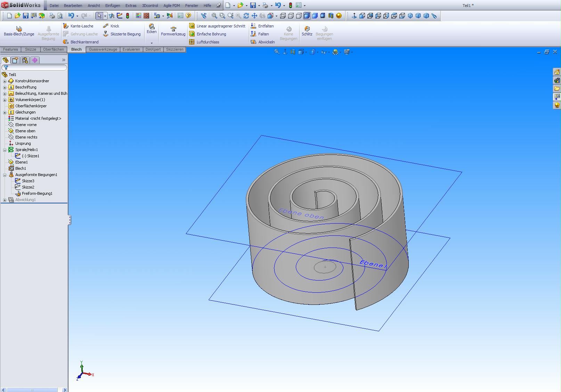The image size is (561, 392).
Task: Toggle RealView Graphics gold sphere
Action: pos(339,16)
